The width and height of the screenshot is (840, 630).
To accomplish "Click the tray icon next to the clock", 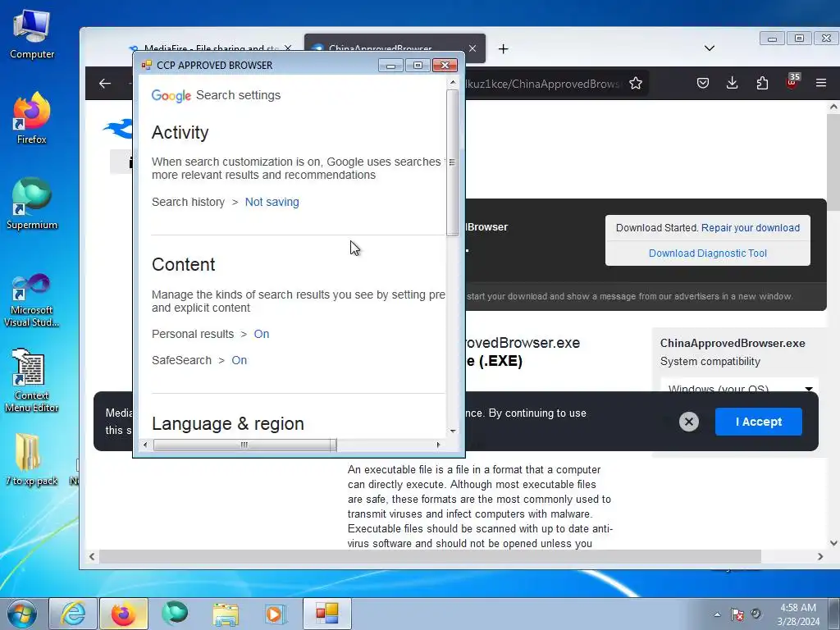I will pos(756,614).
